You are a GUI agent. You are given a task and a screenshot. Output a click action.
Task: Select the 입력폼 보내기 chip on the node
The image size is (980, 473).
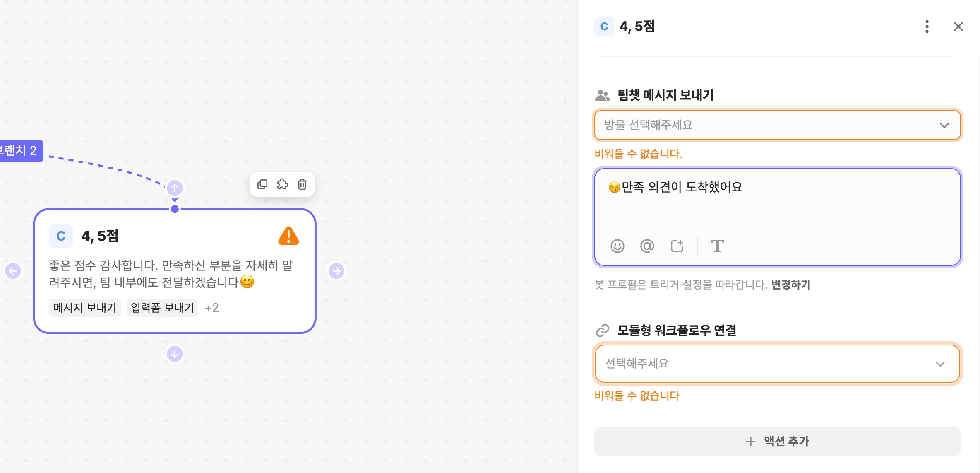pos(162,308)
